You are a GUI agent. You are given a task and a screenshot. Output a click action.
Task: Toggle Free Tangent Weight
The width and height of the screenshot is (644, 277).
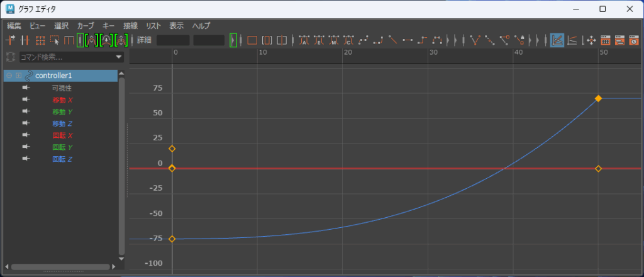[x=505, y=40]
